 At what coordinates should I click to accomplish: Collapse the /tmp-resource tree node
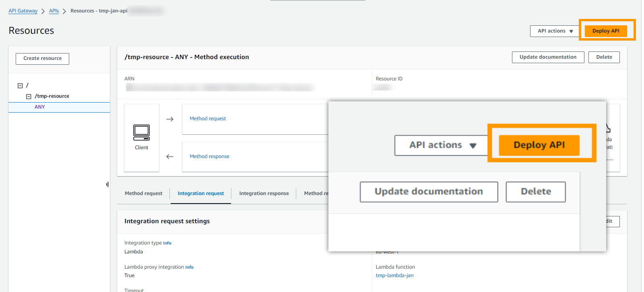coord(29,97)
